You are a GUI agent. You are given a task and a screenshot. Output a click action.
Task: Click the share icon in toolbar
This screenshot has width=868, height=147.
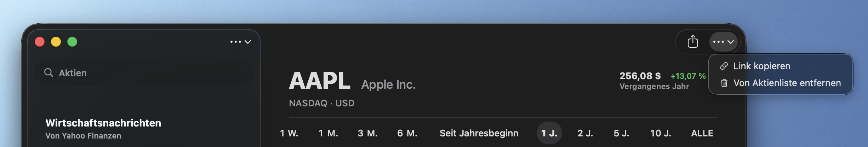[x=692, y=42]
